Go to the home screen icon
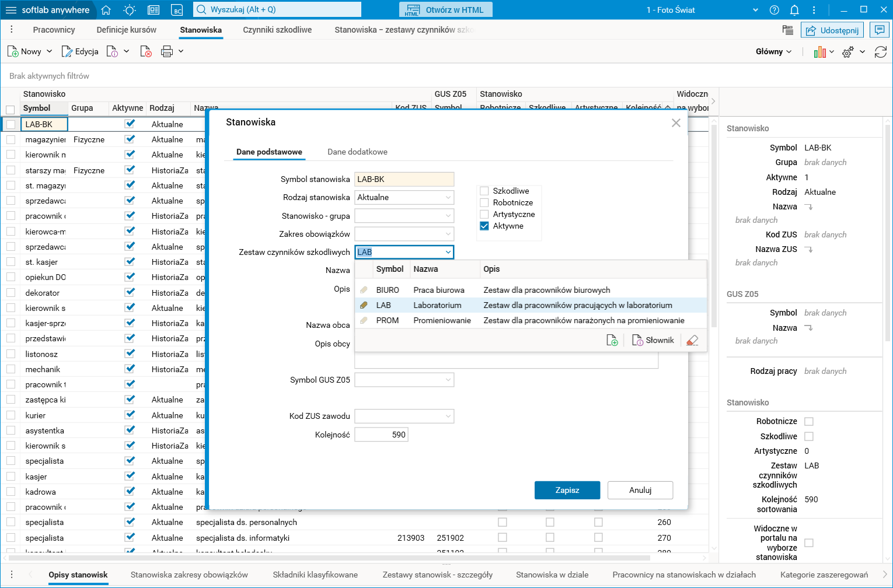Screen dimensions: 893x588 coord(106,10)
